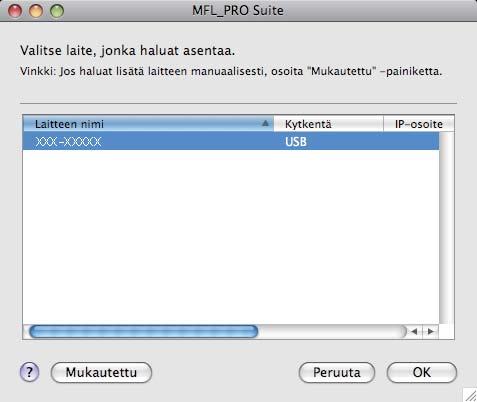Click the Kytkentä column header
This screenshot has width=477, height=402.
tap(328, 124)
